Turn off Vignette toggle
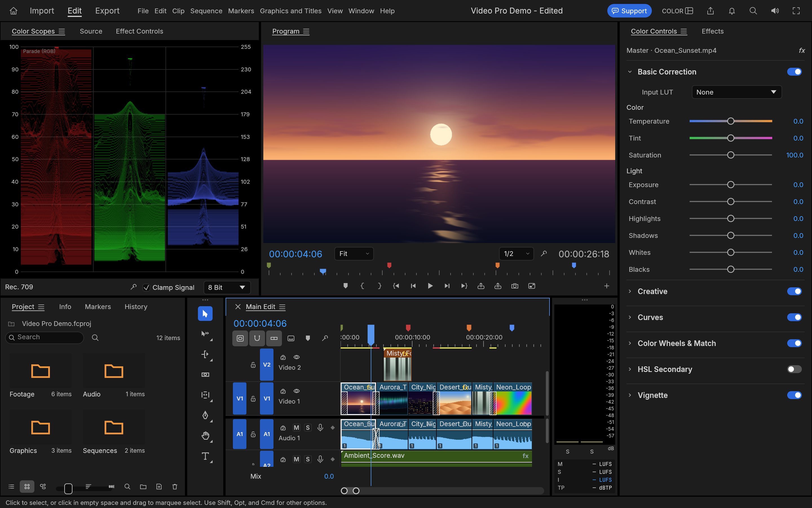Screen dimensions: 812x508 coord(794,395)
